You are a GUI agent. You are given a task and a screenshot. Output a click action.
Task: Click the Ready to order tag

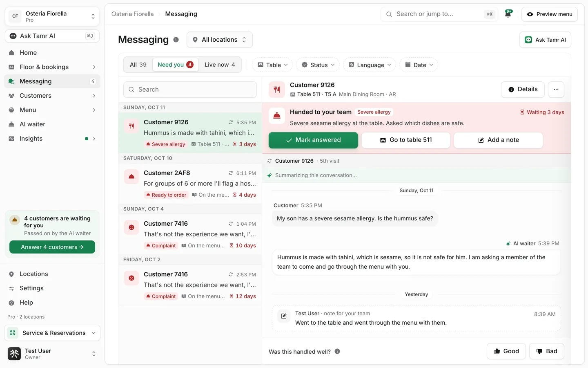(166, 195)
